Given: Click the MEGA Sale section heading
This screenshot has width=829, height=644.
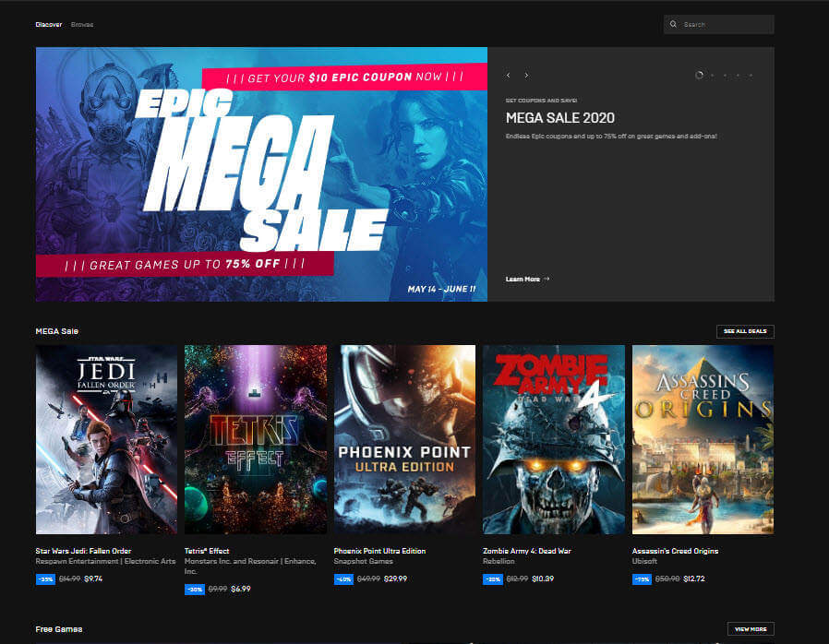Looking at the screenshot, I should 57,331.
